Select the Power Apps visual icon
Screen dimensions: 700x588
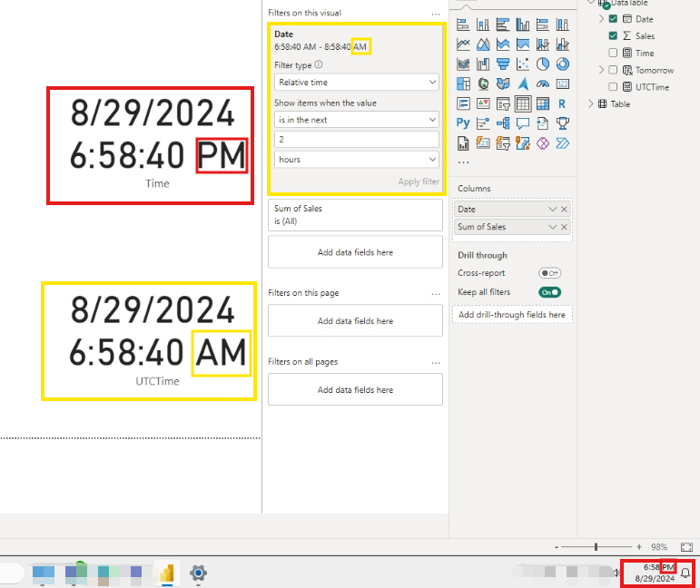[543, 143]
